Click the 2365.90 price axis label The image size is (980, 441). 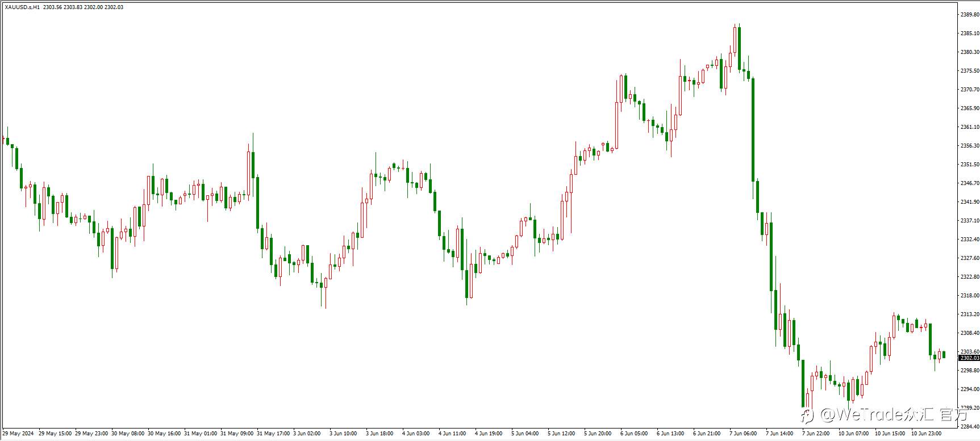pos(969,108)
